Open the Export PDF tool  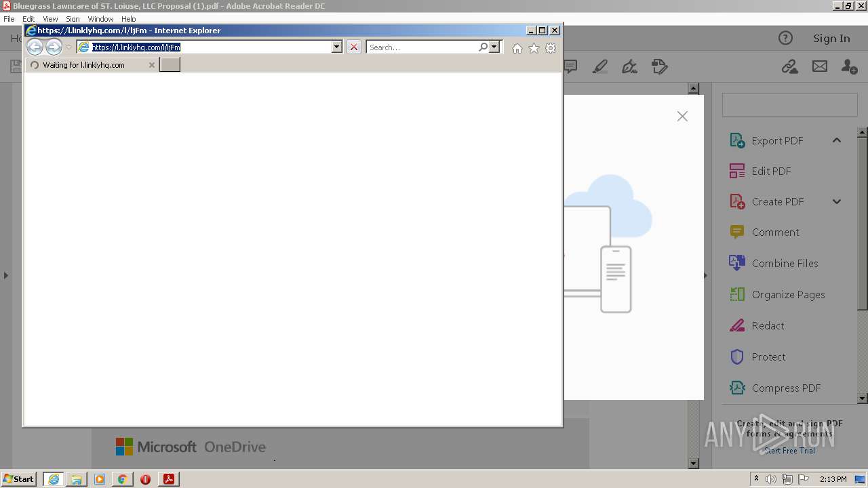click(776, 140)
